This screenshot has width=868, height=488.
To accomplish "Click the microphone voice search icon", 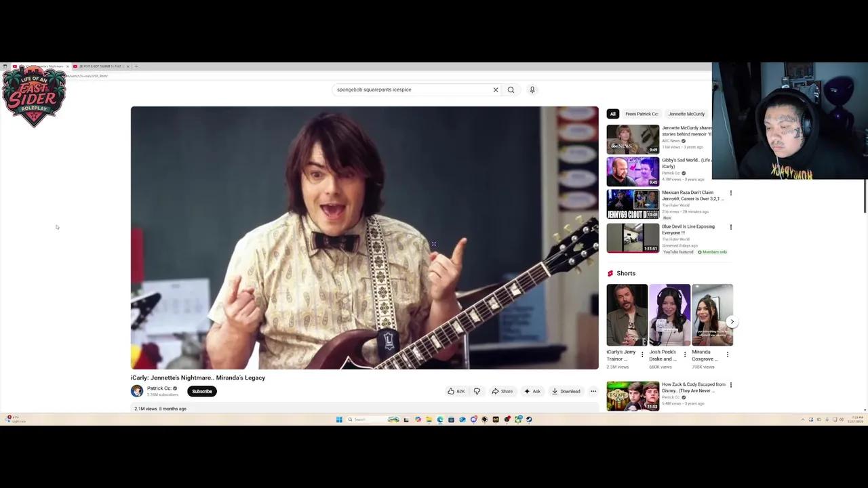I will (x=532, y=89).
